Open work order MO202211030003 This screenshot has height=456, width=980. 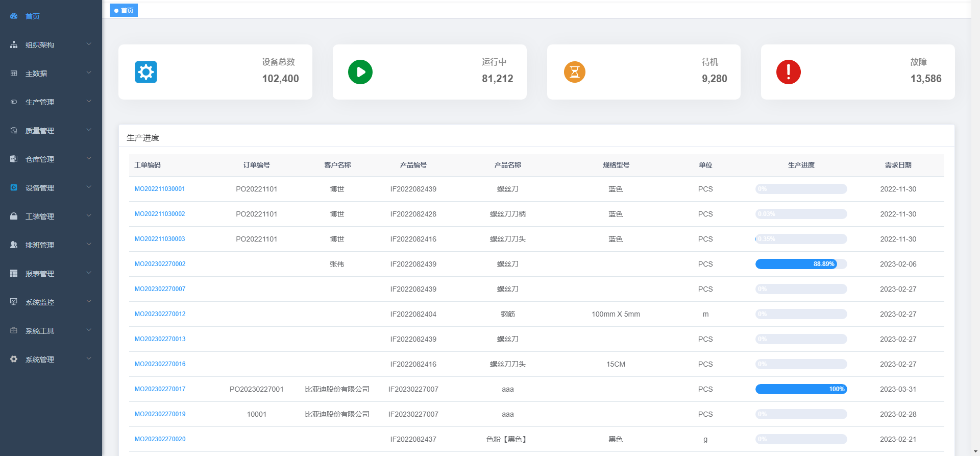click(x=160, y=239)
